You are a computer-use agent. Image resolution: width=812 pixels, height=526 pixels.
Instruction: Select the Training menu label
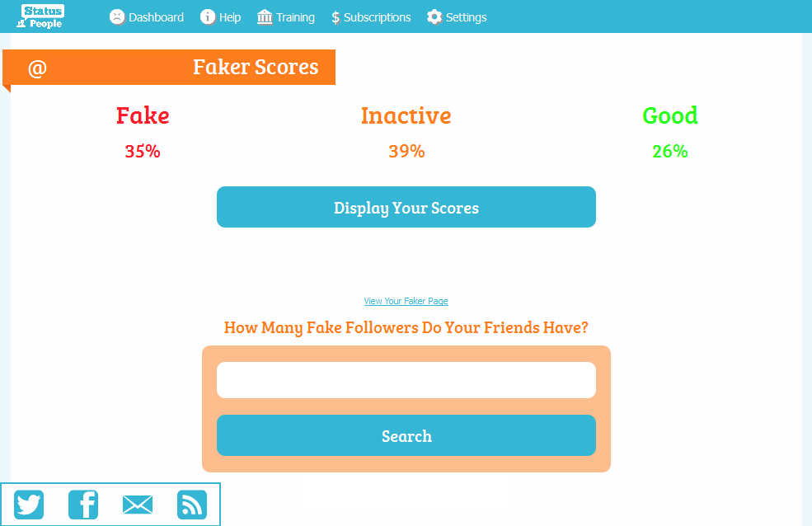pos(295,17)
